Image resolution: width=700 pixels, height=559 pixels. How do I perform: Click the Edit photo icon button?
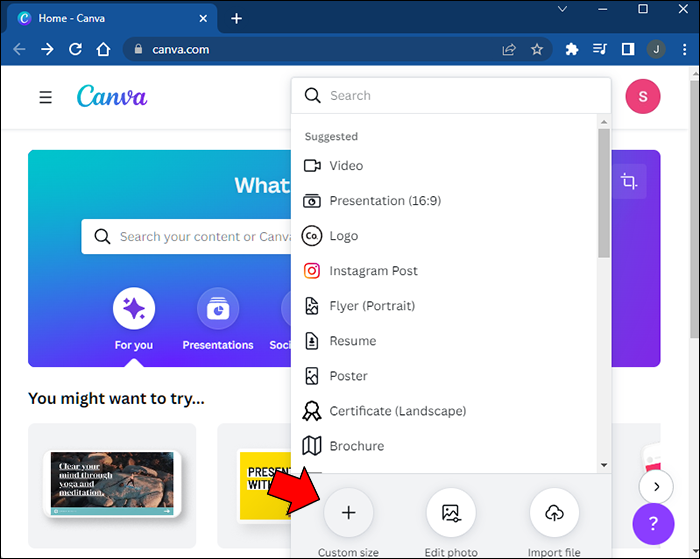[x=451, y=512]
